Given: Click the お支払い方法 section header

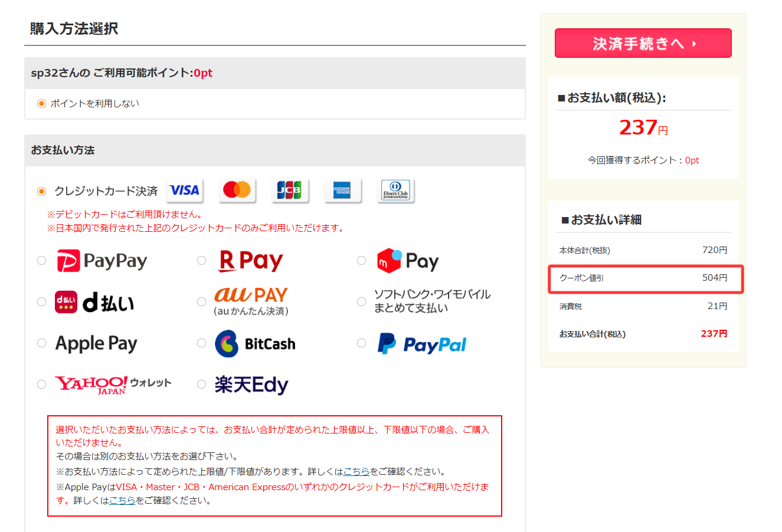Looking at the screenshot, I should coord(63,150).
